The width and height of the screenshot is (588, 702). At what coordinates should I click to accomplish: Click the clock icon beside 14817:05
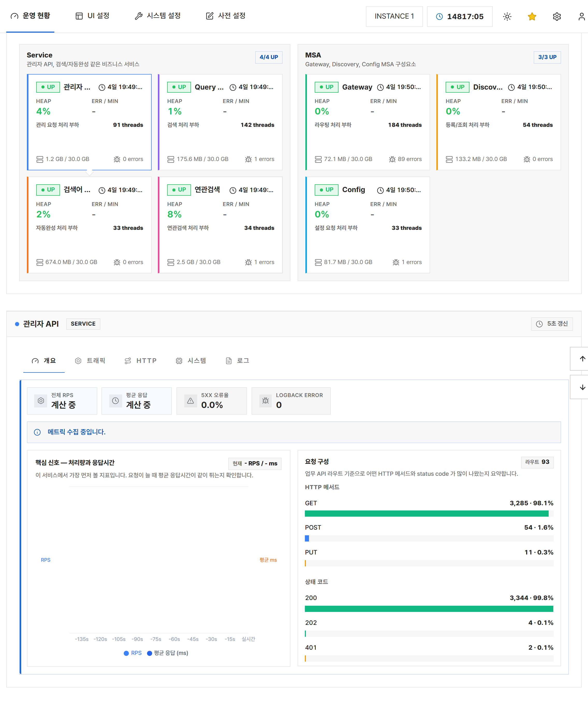click(x=439, y=16)
